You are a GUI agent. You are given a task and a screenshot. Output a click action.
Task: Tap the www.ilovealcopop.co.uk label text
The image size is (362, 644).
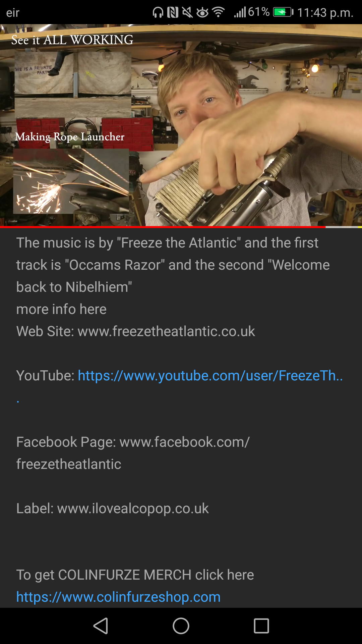click(x=133, y=508)
